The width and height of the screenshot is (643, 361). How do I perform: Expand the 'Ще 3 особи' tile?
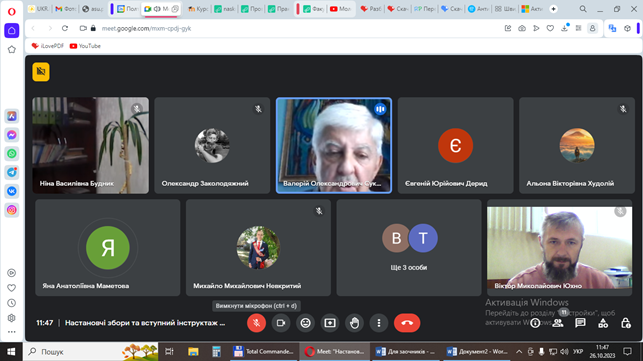tap(409, 248)
